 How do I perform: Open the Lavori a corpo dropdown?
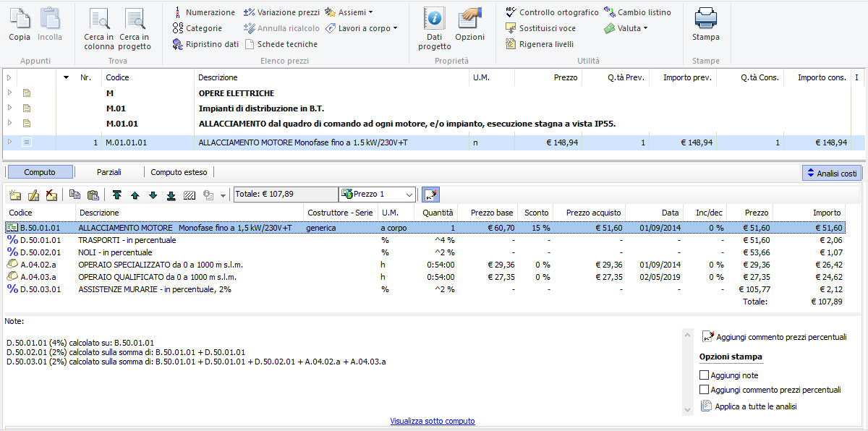point(362,28)
